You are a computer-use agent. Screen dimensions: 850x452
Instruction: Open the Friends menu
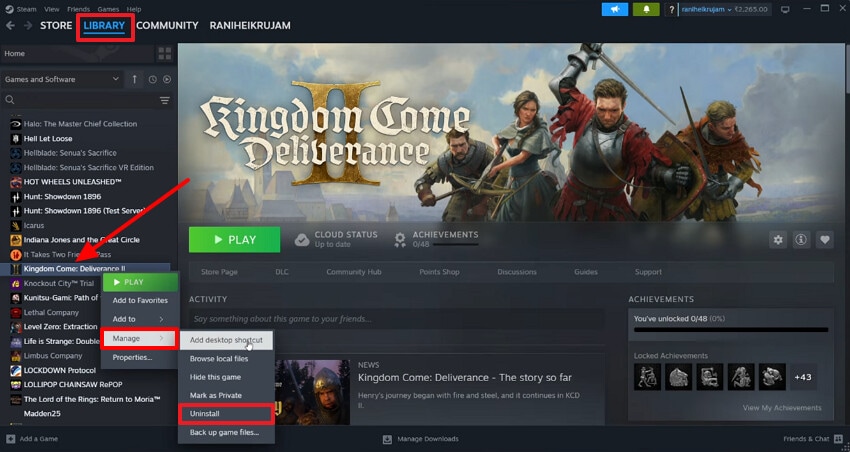pyautogui.click(x=79, y=9)
